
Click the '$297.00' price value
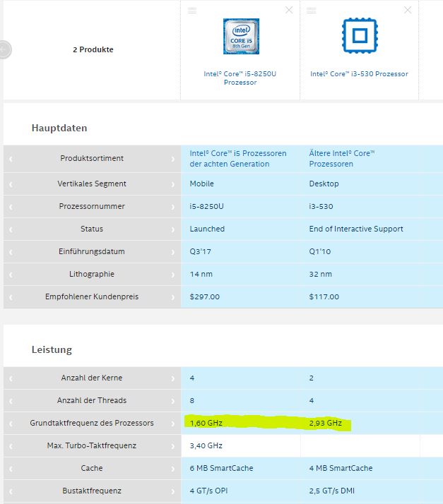pyautogui.click(x=205, y=296)
